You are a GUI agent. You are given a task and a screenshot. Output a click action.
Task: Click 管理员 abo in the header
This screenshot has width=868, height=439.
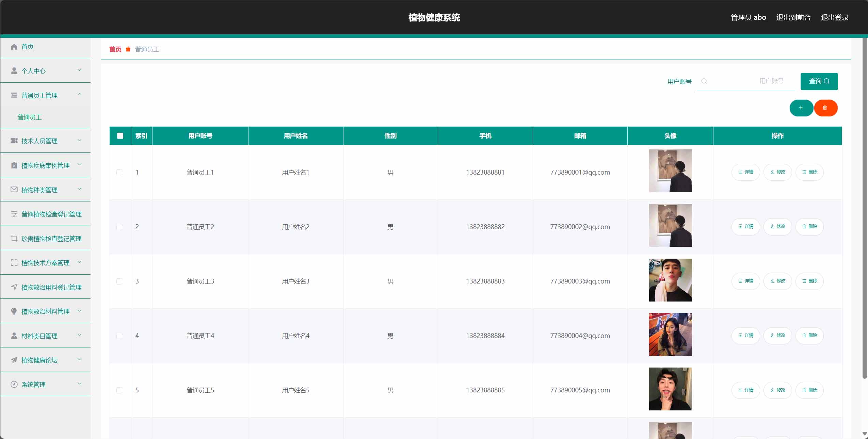click(749, 17)
